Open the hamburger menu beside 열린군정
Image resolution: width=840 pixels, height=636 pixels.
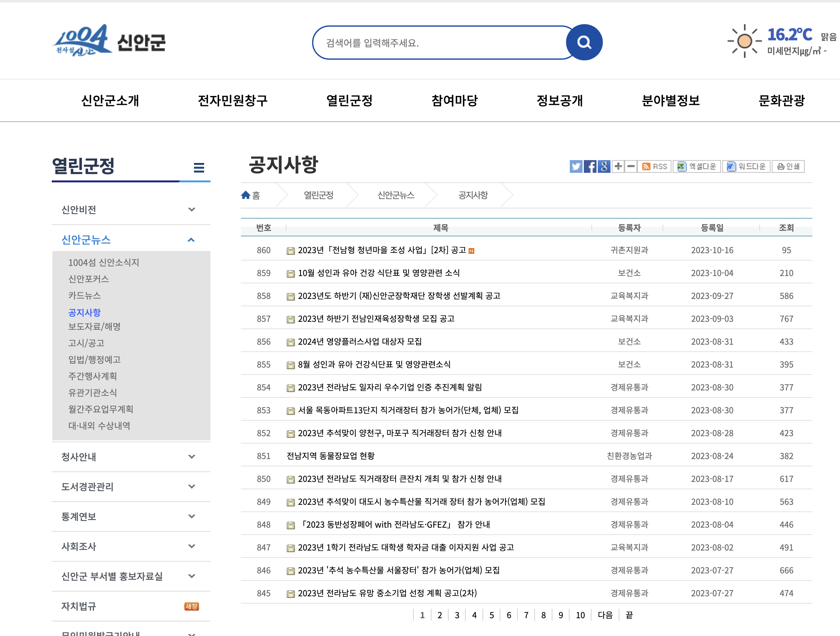199,167
